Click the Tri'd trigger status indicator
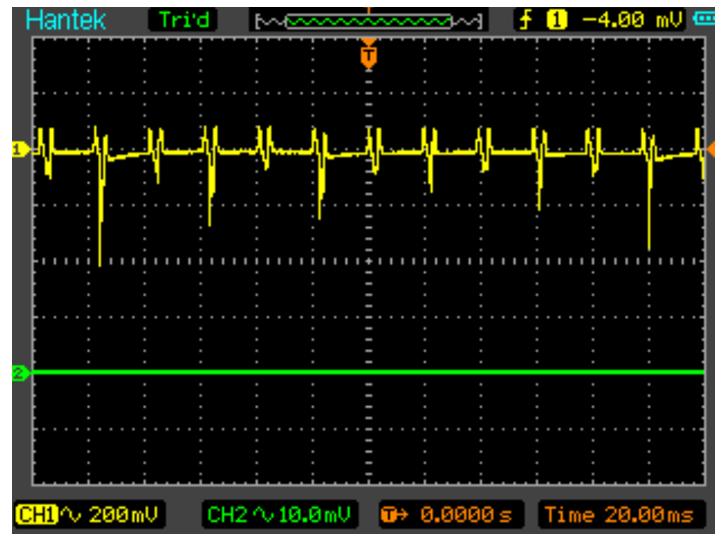This screenshot has width=724, height=542. (x=184, y=20)
